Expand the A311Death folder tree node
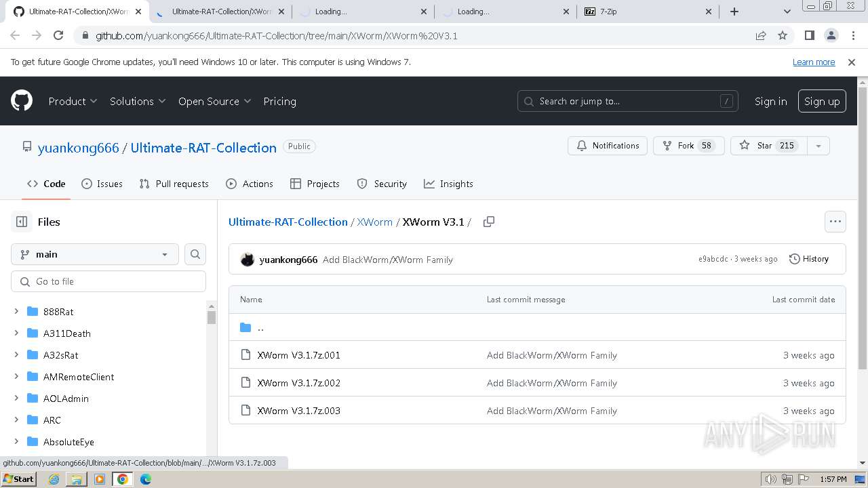Viewport: 868px width, 488px height. [16, 333]
